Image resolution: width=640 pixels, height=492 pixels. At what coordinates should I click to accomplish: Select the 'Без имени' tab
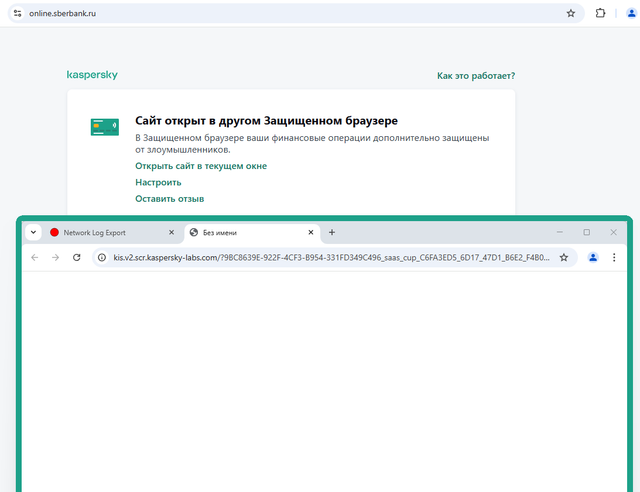(251, 233)
